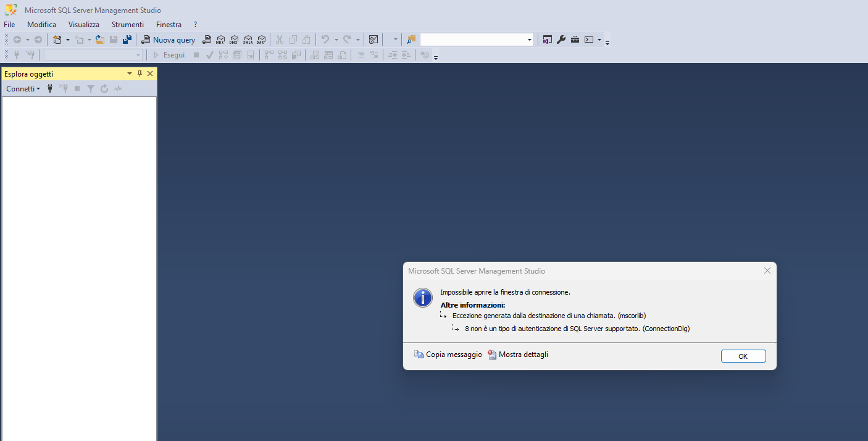This screenshot has height=441, width=868.
Task: Click the Open File folder icon
Action: [x=99, y=40]
